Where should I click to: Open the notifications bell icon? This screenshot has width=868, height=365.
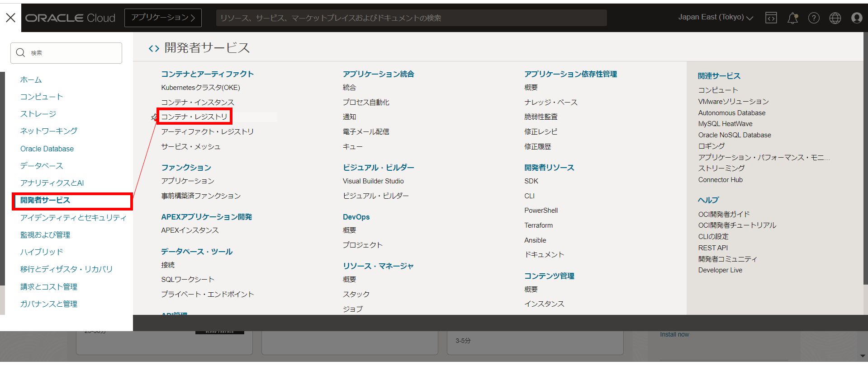point(792,18)
